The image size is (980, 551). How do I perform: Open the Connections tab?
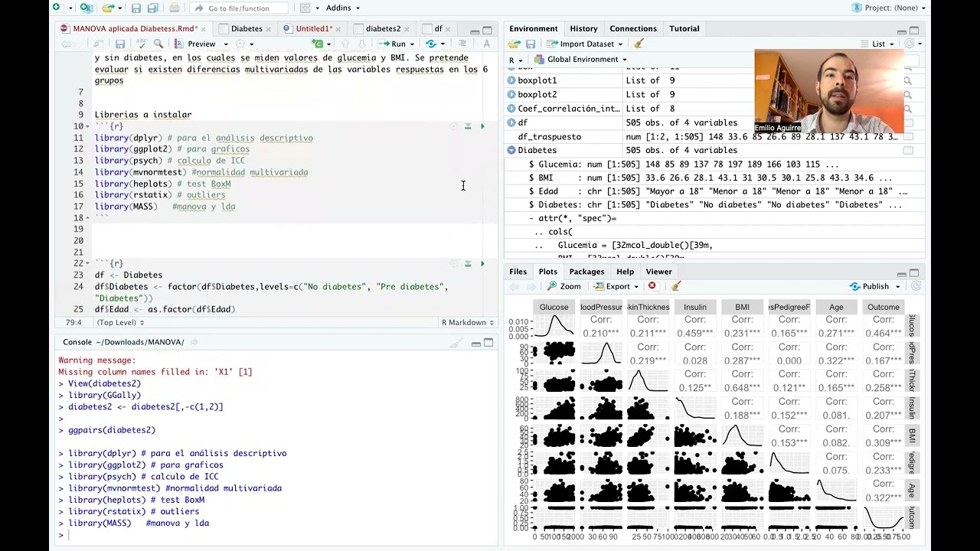pyautogui.click(x=632, y=28)
